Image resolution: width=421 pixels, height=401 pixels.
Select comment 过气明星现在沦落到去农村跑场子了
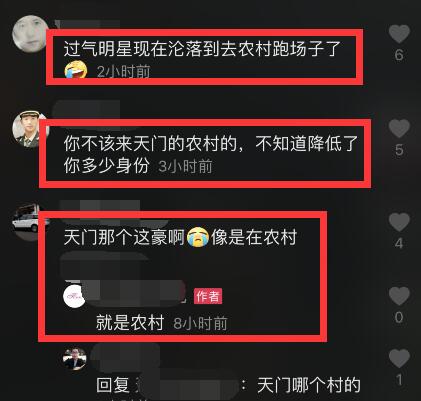[x=202, y=49]
